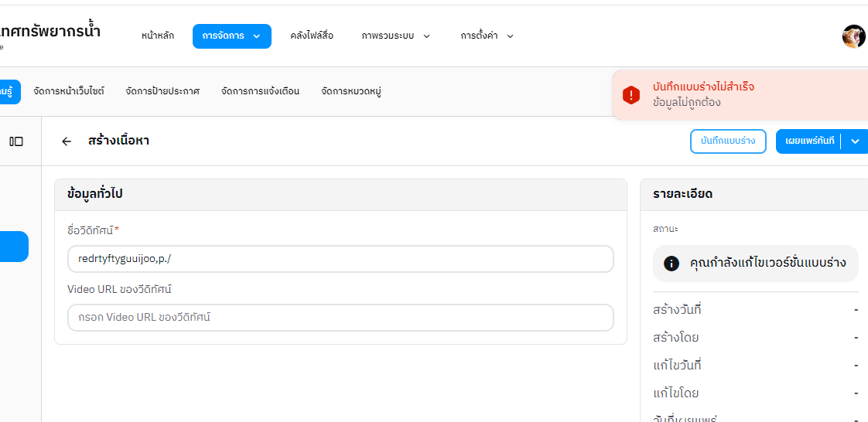Open the user profile avatar
The image size is (868, 422).
[x=853, y=36]
